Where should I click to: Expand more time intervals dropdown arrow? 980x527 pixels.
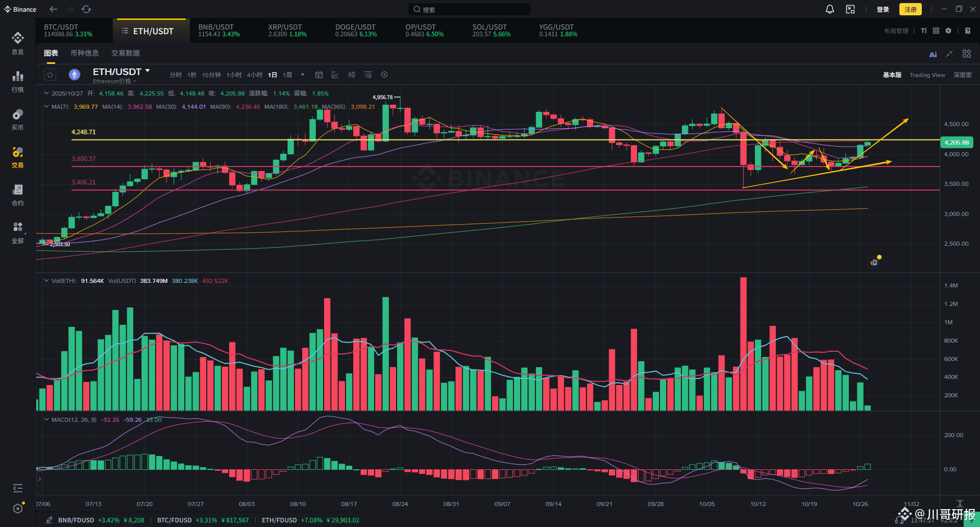pyautogui.click(x=303, y=75)
